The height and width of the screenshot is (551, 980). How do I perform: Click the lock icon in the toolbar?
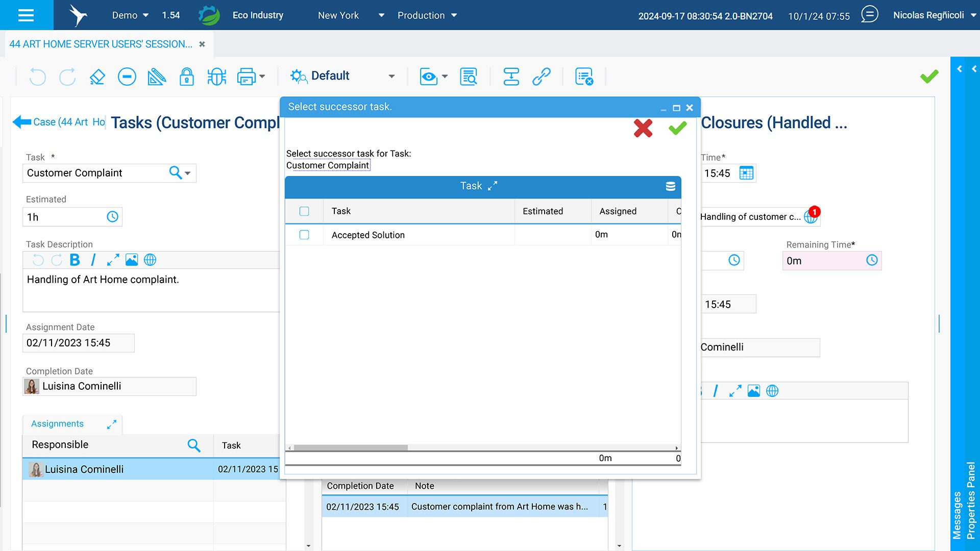[186, 77]
